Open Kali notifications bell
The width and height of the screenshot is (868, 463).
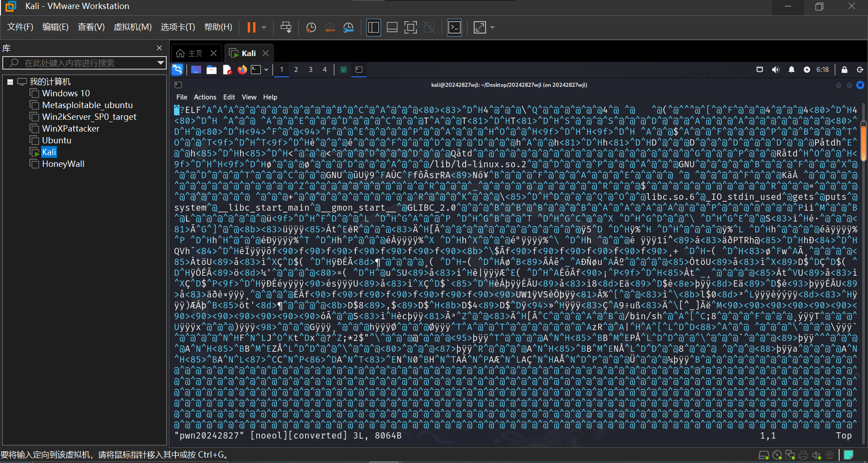pos(792,70)
